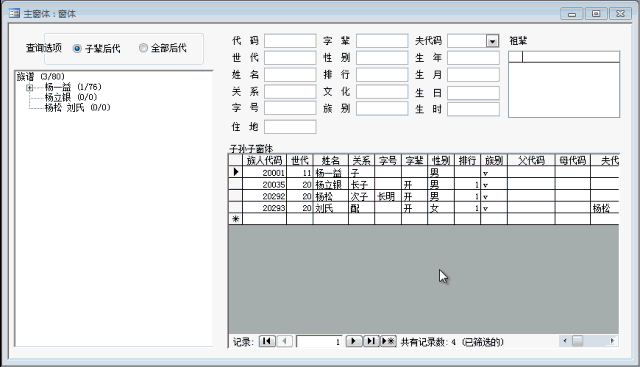Click the 关系 column header
The height and width of the screenshot is (367, 640).
tap(362, 160)
